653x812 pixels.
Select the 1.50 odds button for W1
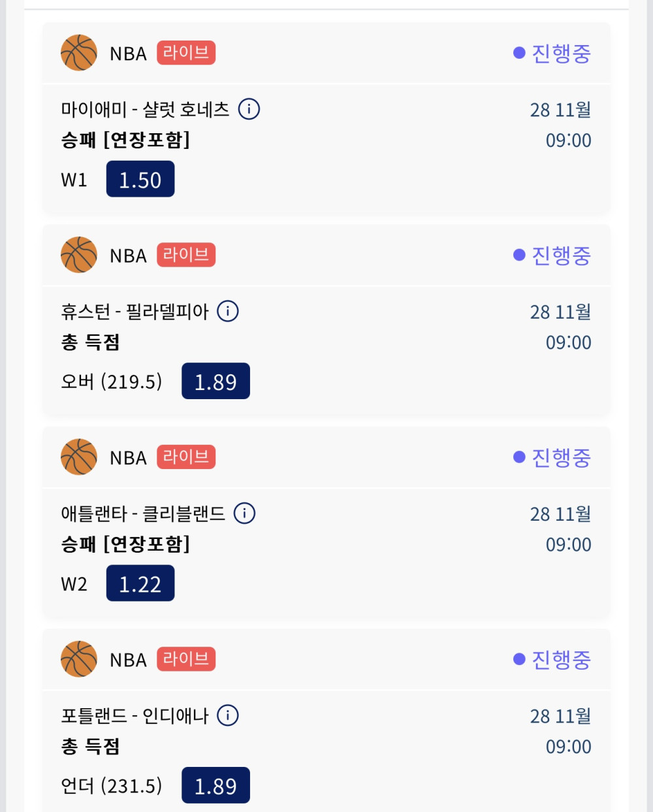tap(140, 179)
